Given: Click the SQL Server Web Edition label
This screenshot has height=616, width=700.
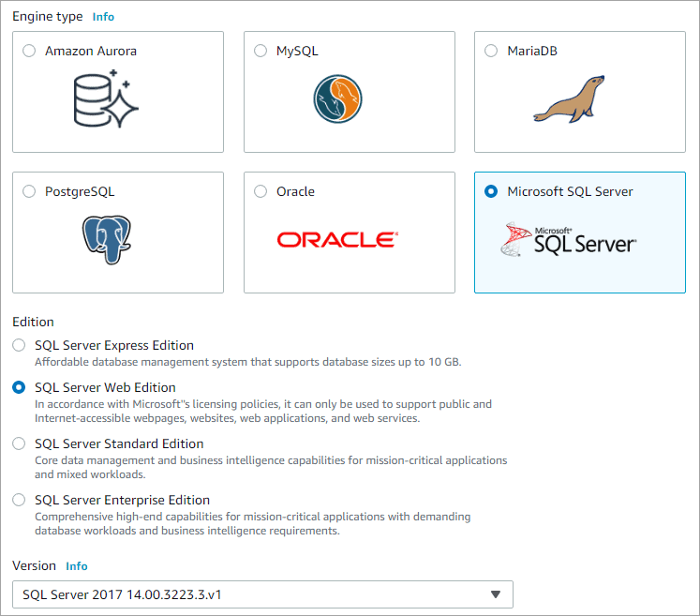Looking at the screenshot, I should 105,387.
